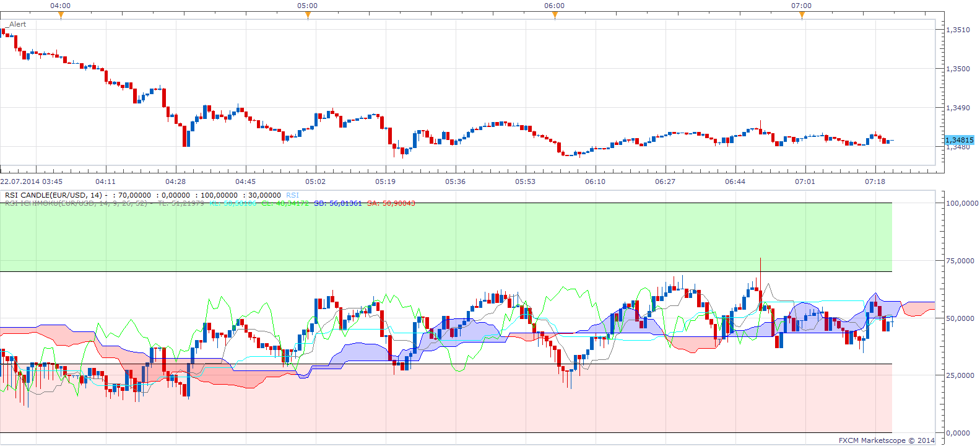Click the green CL value in legend

(285, 203)
